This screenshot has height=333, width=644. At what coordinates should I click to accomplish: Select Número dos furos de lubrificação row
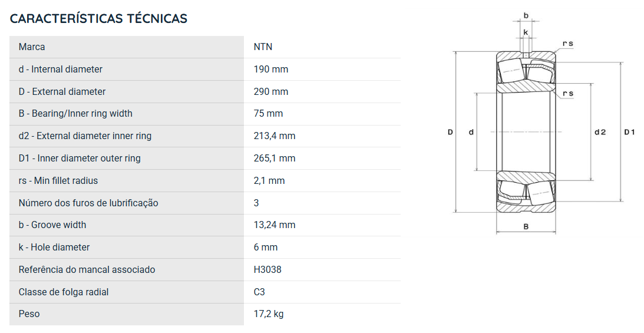click(205, 203)
